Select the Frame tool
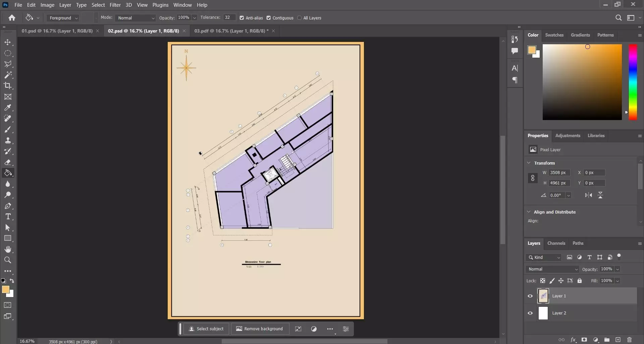This screenshot has width=644, height=344. click(8, 97)
